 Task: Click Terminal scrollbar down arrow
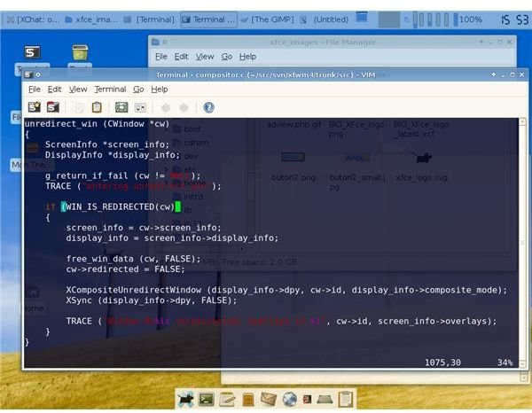(523, 364)
